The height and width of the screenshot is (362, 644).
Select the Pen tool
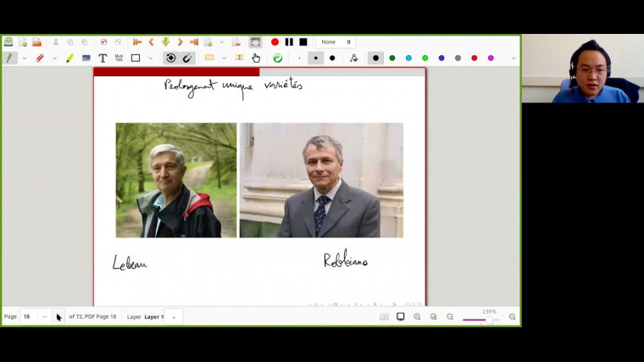tap(9, 58)
